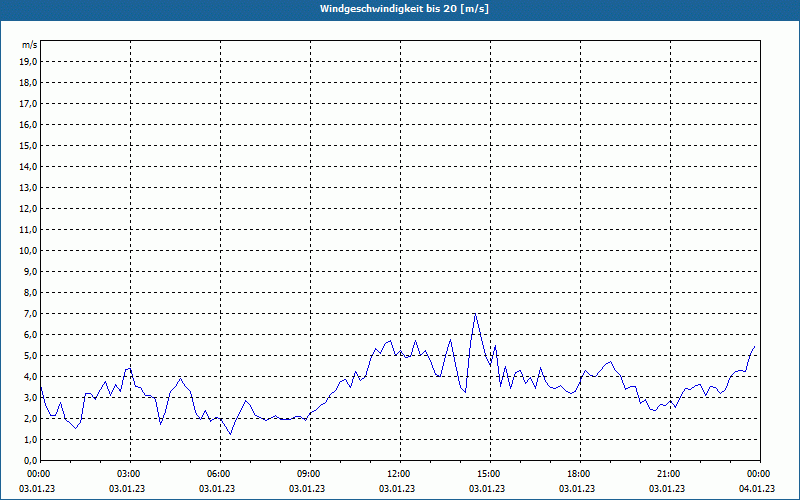Click the 10,0 y-axis label
Viewport: 800px width, 500px height.
click(30, 251)
